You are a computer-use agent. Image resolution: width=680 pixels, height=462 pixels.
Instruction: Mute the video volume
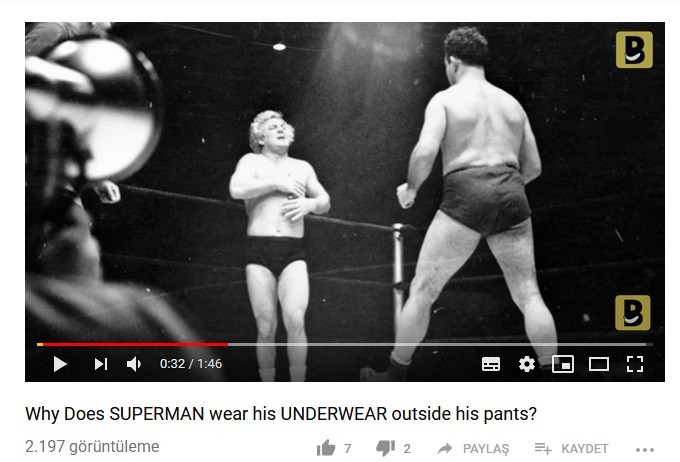134,364
